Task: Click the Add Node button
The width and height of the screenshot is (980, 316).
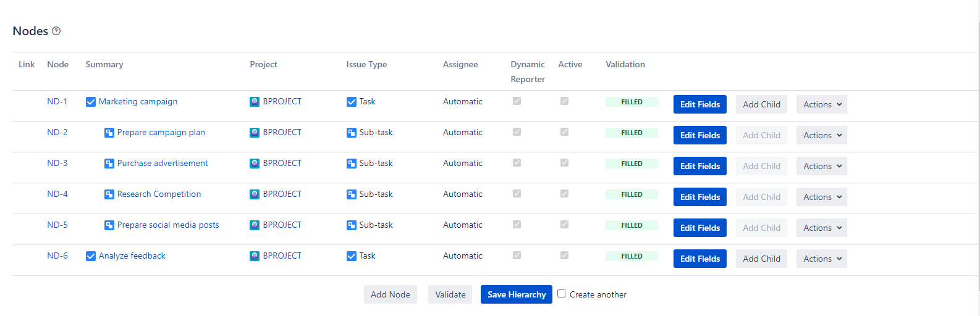Action: pyautogui.click(x=390, y=294)
